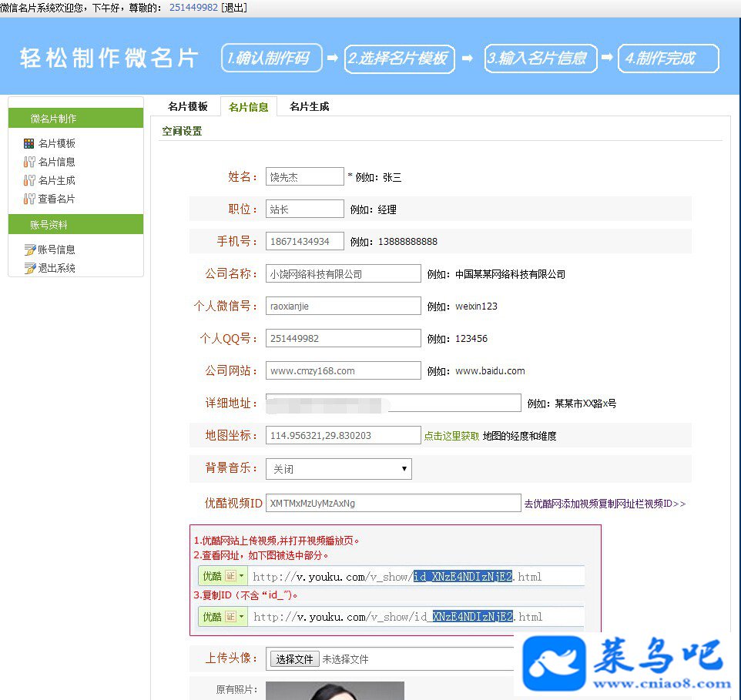Click the 姓名 name input field
Screen dimensions: 741x700
[305, 176]
